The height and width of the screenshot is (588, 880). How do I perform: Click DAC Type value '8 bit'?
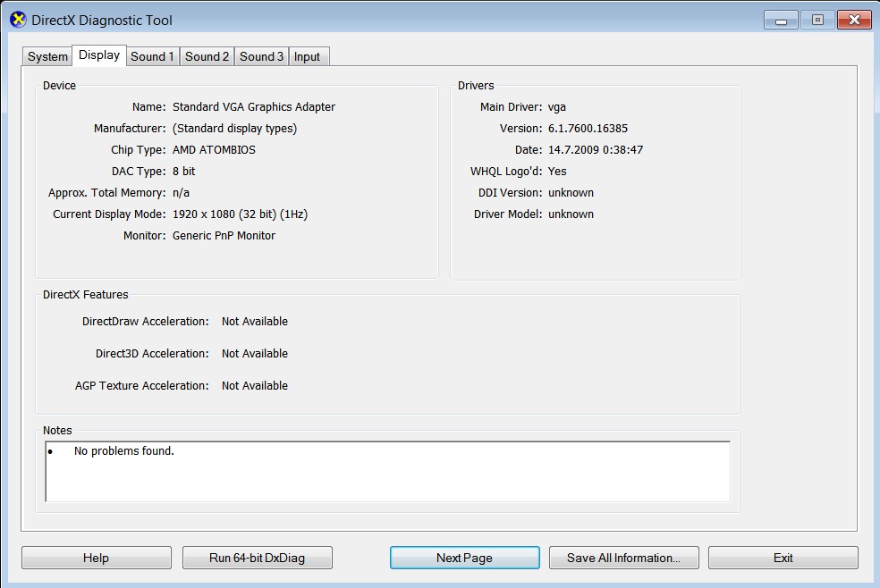(x=183, y=171)
